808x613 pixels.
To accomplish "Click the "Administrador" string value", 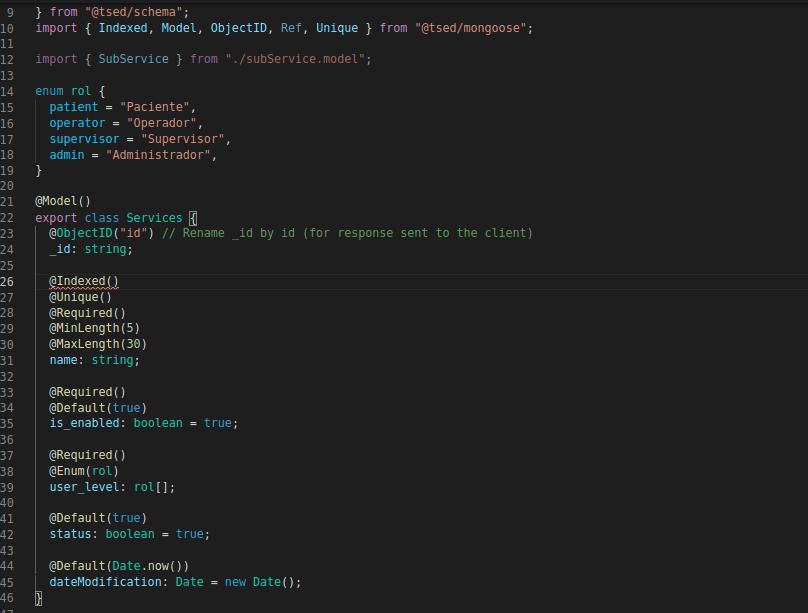I will click(158, 155).
